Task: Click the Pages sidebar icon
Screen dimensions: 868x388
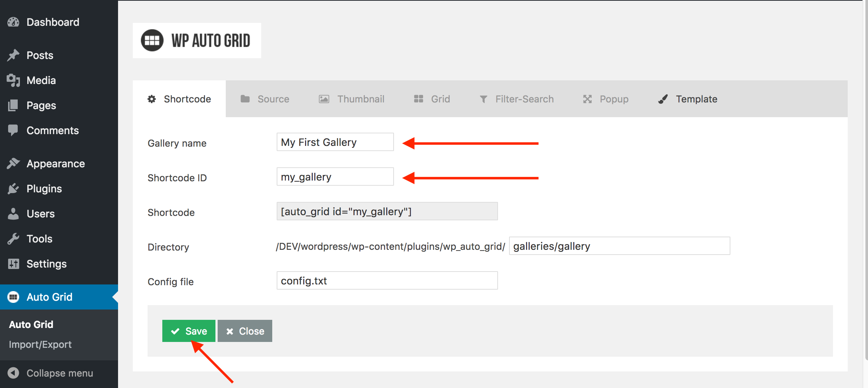Action: coord(13,105)
